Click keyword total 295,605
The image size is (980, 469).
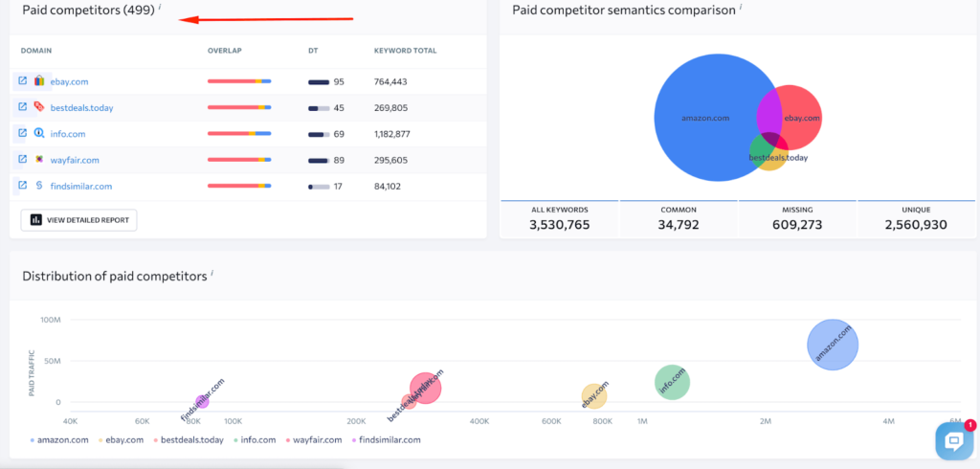tap(390, 160)
